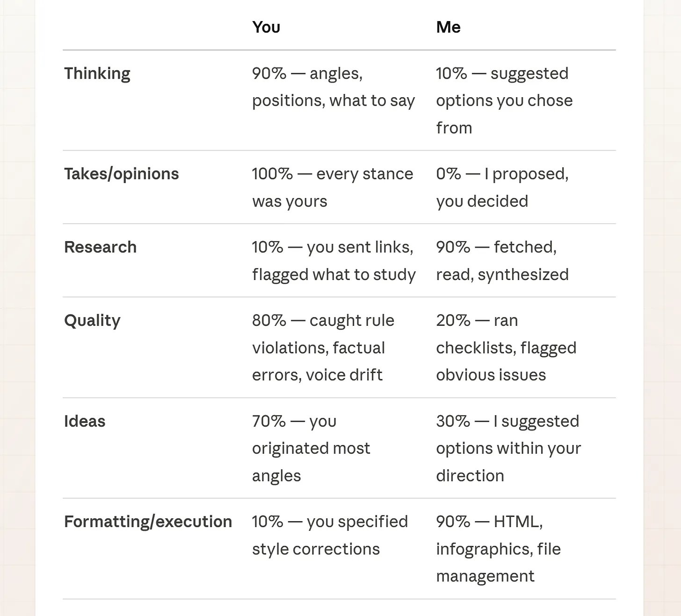681x616 pixels.
Task: Click the '100% — every stance was yours' cell
Action: [x=333, y=187]
